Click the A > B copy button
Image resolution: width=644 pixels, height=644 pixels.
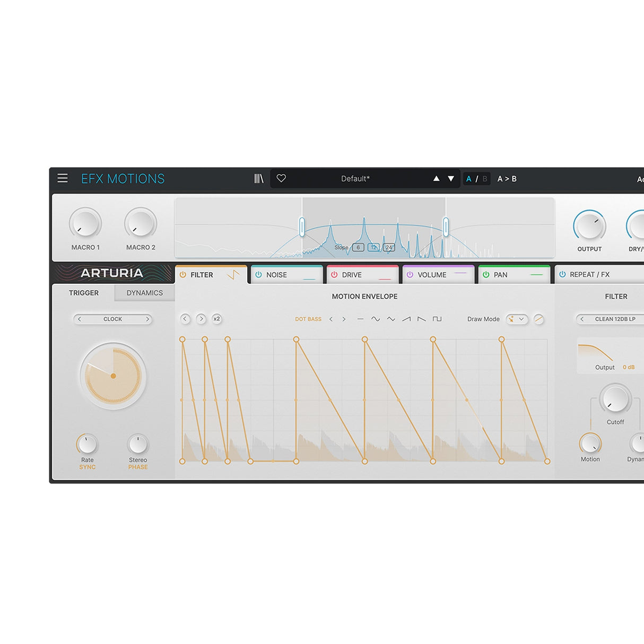508,179
